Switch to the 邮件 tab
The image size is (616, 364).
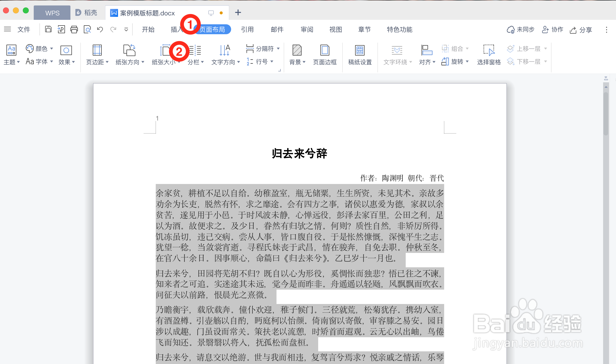coord(277,30)
